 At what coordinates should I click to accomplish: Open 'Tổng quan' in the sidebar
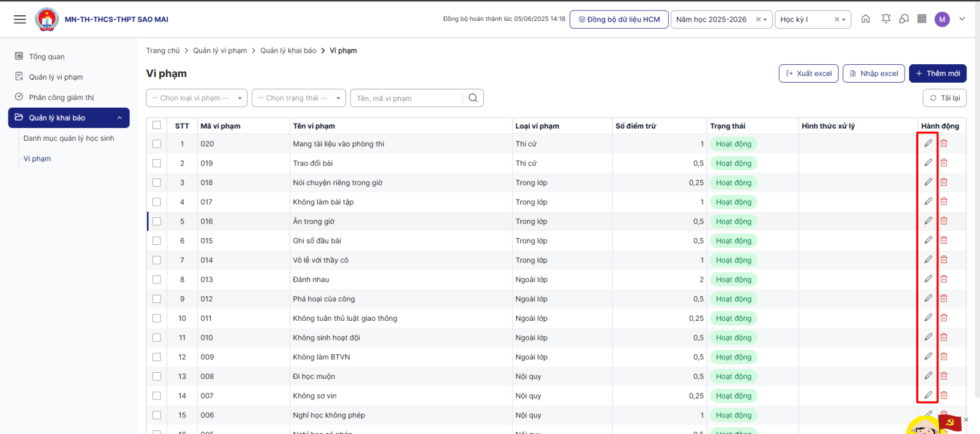(x=47, y=56)
